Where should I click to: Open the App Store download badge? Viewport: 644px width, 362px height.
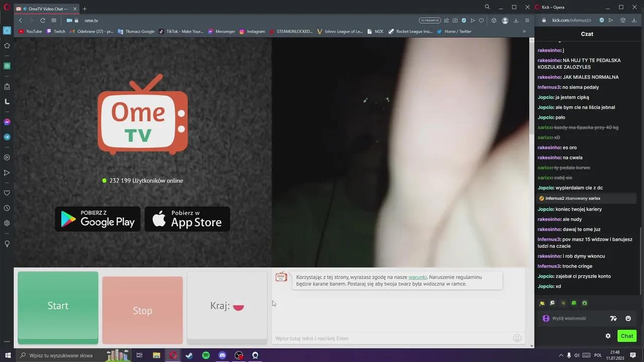187,219
